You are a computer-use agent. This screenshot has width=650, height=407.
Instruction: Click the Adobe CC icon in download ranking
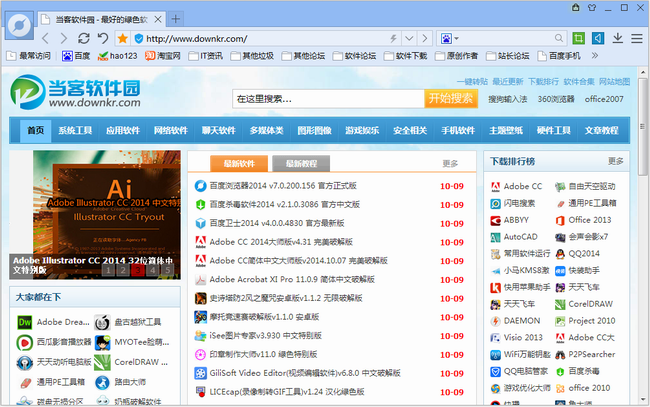(x=495, y=186)
